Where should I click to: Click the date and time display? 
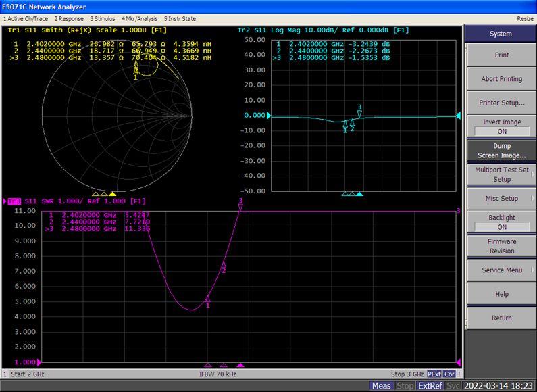(498, 386)
